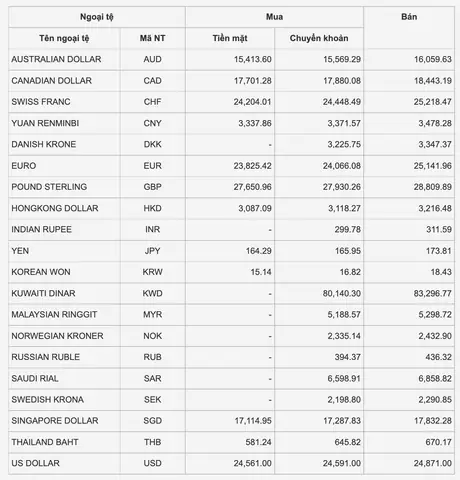
Task: Select the US DOLLAR cash rate 24,561.00
Action: [253, 463]
